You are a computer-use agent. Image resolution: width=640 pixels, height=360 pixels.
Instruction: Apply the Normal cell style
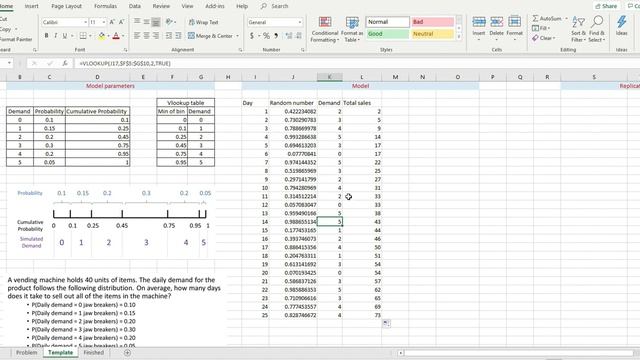(387, 22)
